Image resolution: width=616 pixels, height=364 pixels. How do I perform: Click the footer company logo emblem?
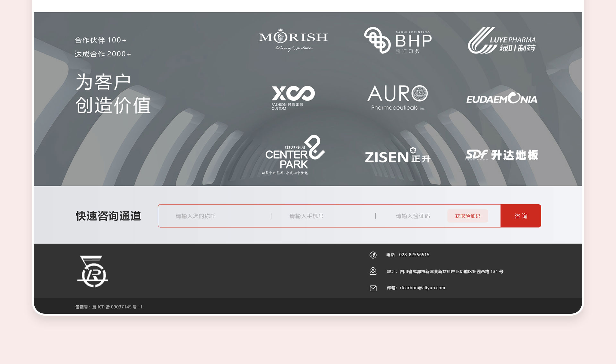point(93,271)
